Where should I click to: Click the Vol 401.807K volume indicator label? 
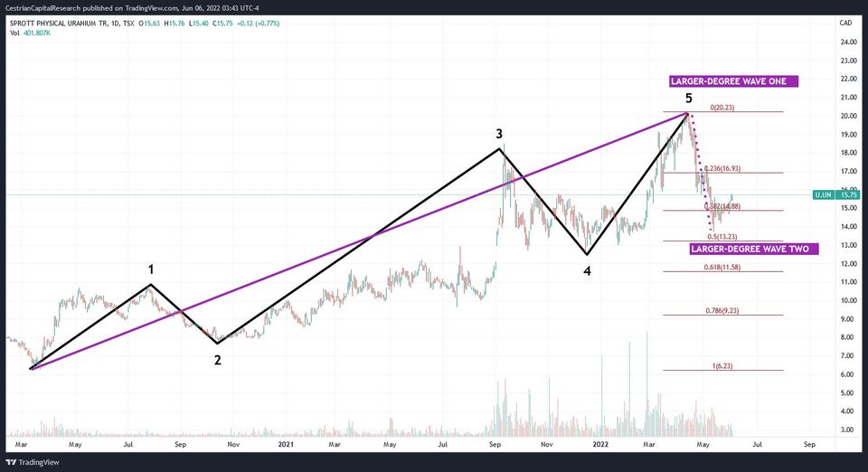click(31, 33)
